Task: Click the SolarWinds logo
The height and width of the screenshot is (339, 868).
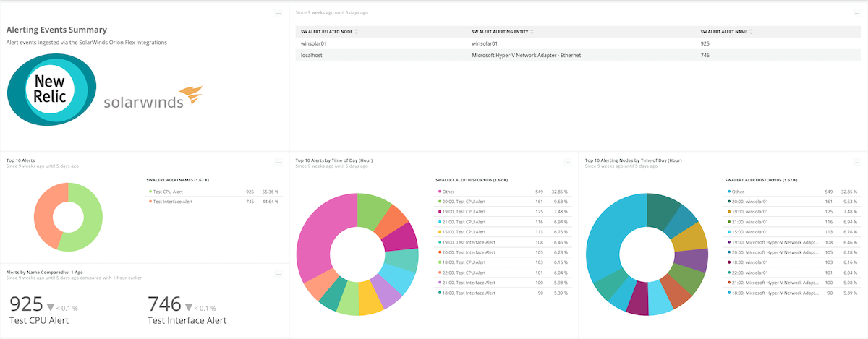Action: [x=153, y=99]
